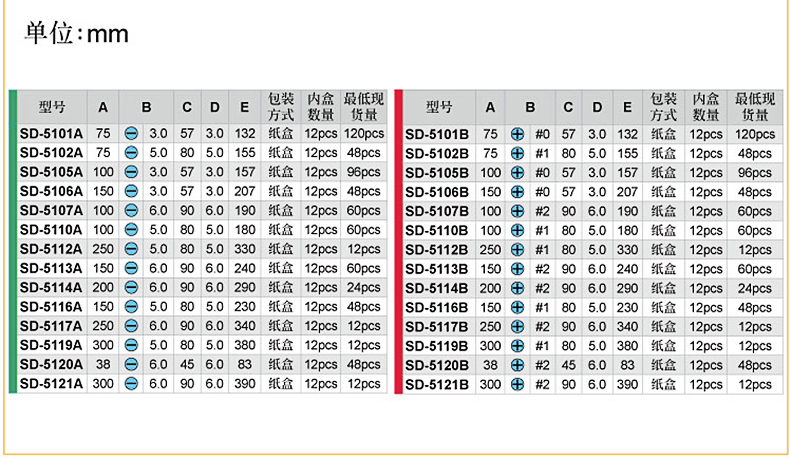Select model name SD-5119B
Screen dimensions: 790x458
point(437,346)
